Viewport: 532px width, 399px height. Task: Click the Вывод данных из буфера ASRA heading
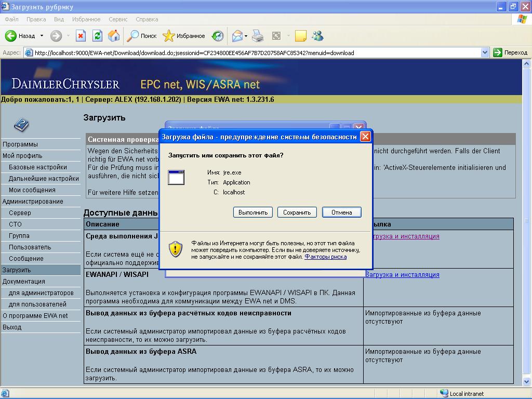141,352
